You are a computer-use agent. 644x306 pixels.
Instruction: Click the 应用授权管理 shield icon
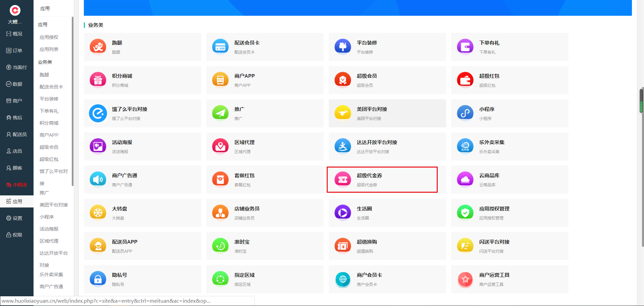(x=465, y=212)
